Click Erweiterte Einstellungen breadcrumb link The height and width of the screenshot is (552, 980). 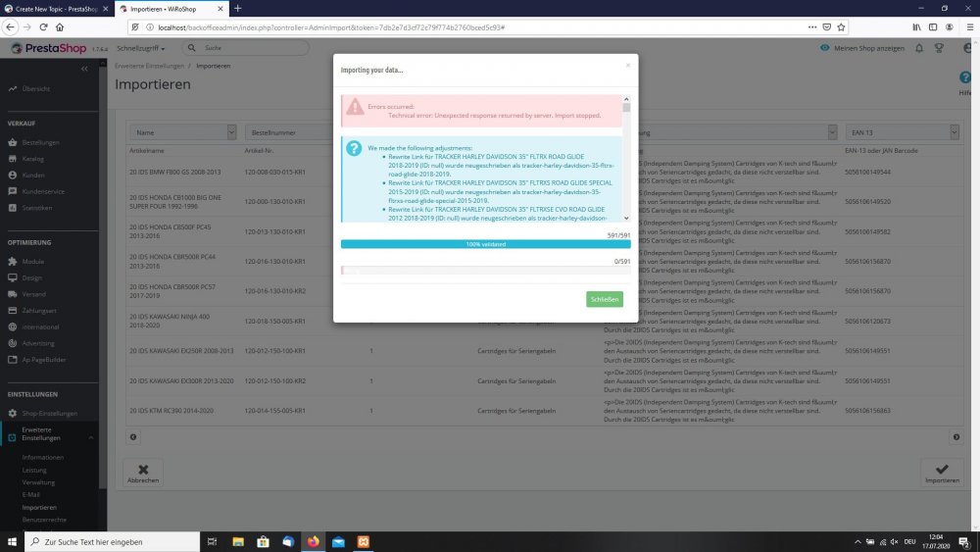(x=149, y=66)
